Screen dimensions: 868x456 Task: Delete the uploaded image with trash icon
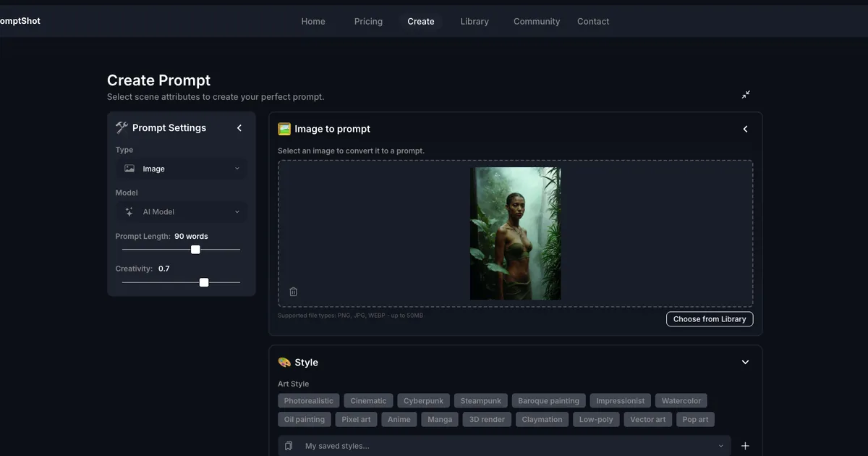point(293,292)
